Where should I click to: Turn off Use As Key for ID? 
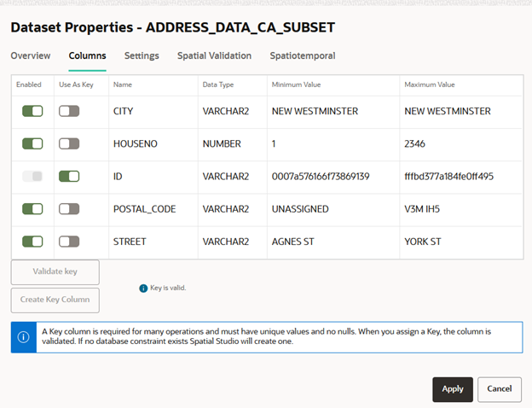tap(69, 177)
